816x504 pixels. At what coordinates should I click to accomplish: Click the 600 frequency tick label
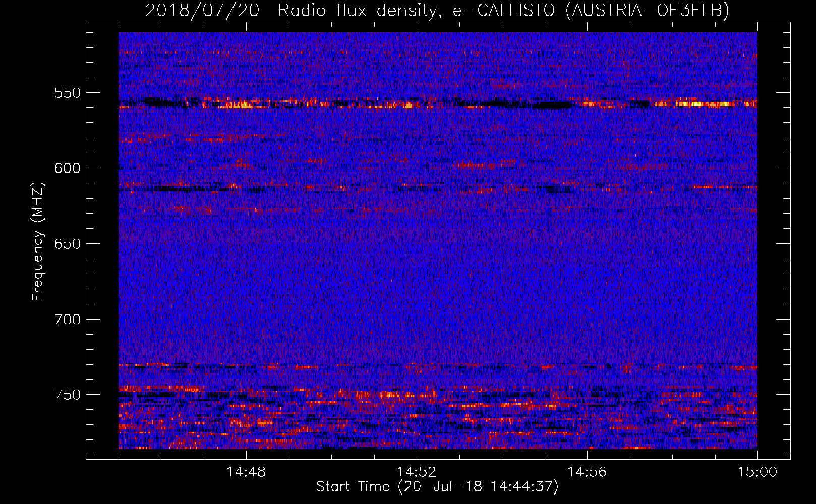pyautogui.click(x=68, y=168)
